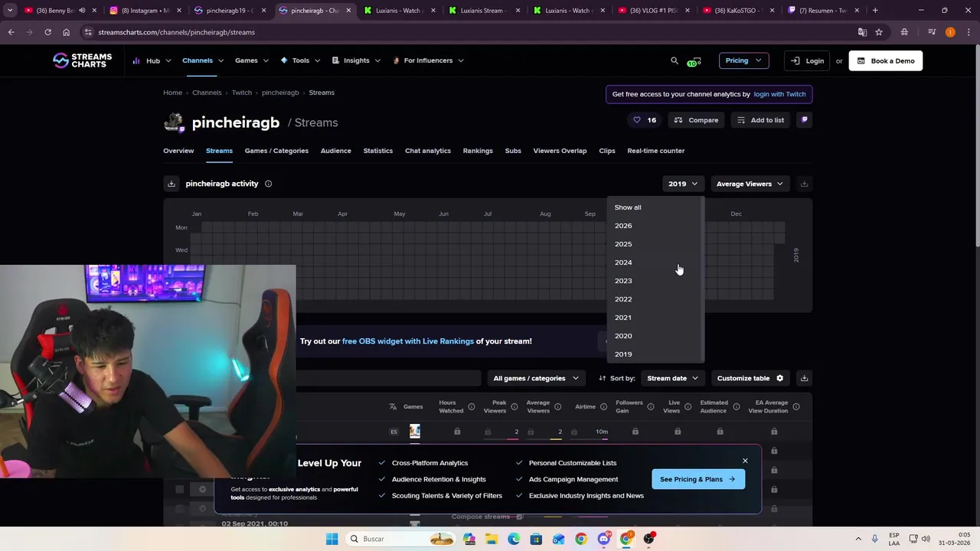Click info icon beside Estimated Audience column

737,407
